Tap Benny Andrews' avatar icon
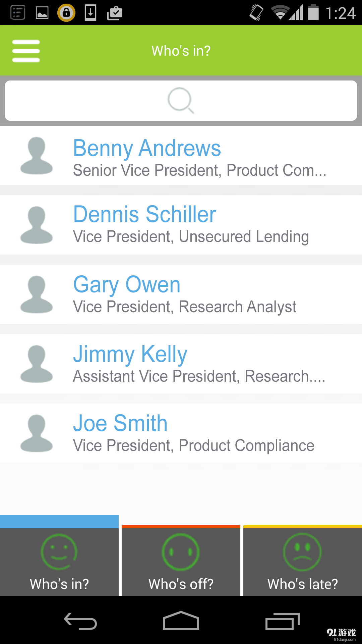Viewport: 362px width, 644px height. click(37, 156)
